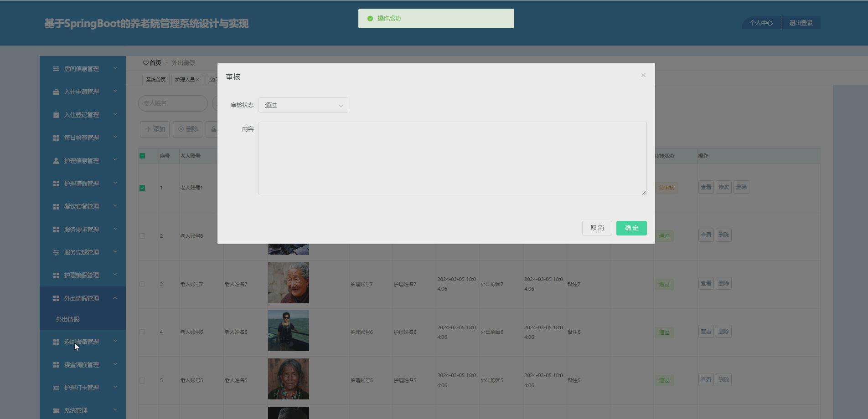Close the 审核 dialog with X
Screen dimensions: 868x419
[x=643, y=75]
